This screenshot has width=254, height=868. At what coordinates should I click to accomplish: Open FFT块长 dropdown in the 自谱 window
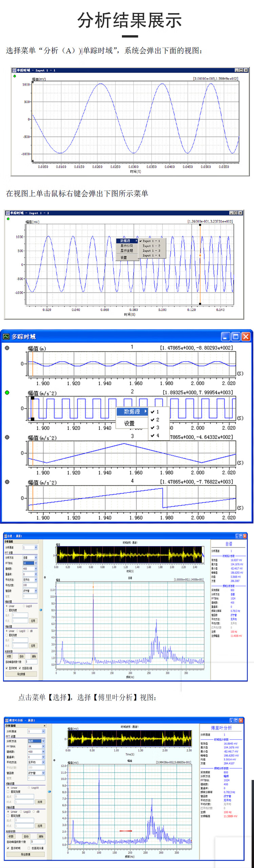[30, 563]
